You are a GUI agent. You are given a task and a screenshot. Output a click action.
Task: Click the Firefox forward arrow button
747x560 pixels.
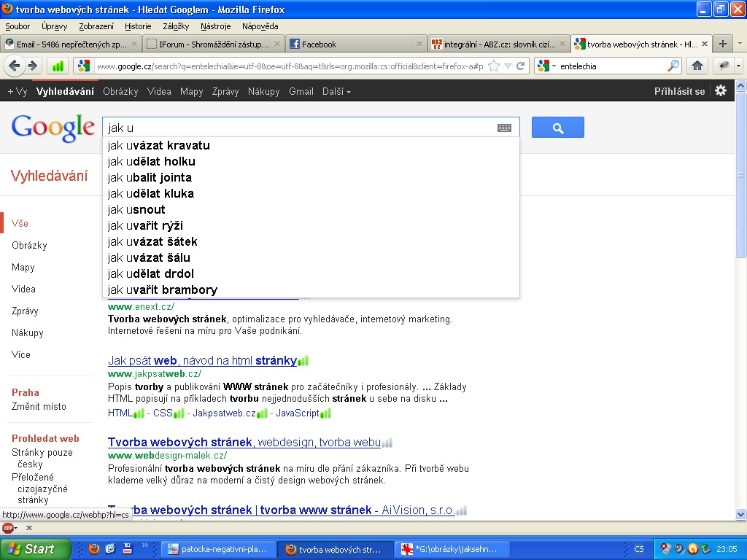32,66
